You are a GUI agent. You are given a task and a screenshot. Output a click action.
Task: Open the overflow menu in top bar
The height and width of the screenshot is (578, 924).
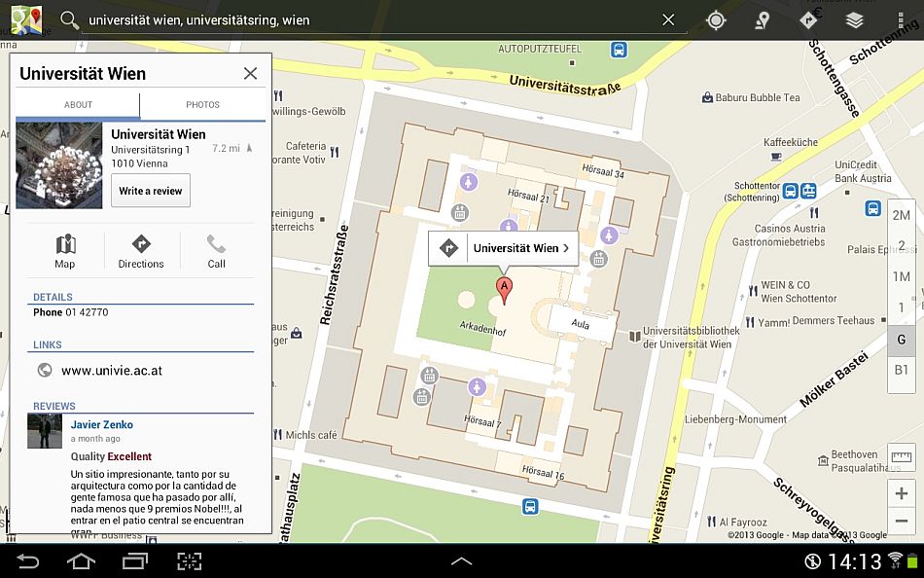[901, 20]
